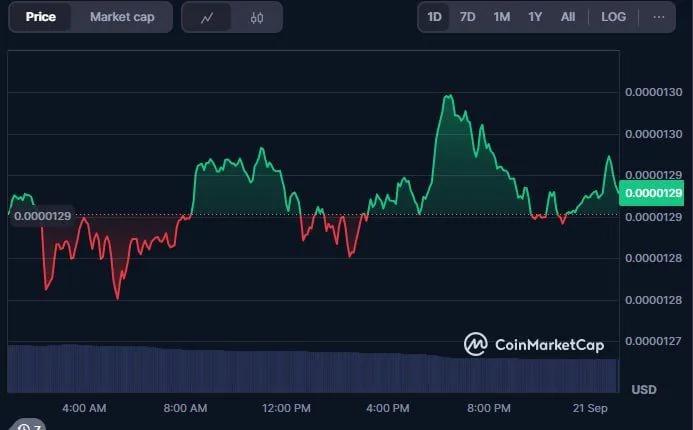Switch to the candlestick chart icon
This screenshot has height=430, width=693.
(257, 17)
